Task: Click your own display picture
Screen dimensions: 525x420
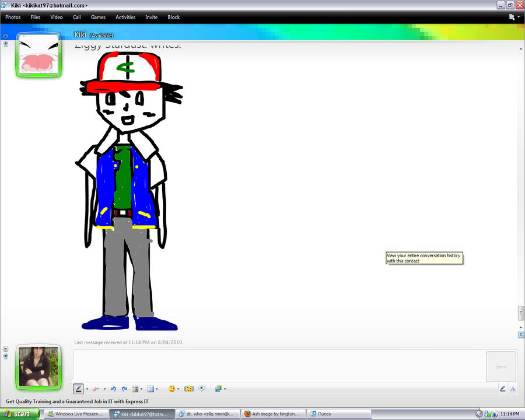Action: click(x=38, y=367)
